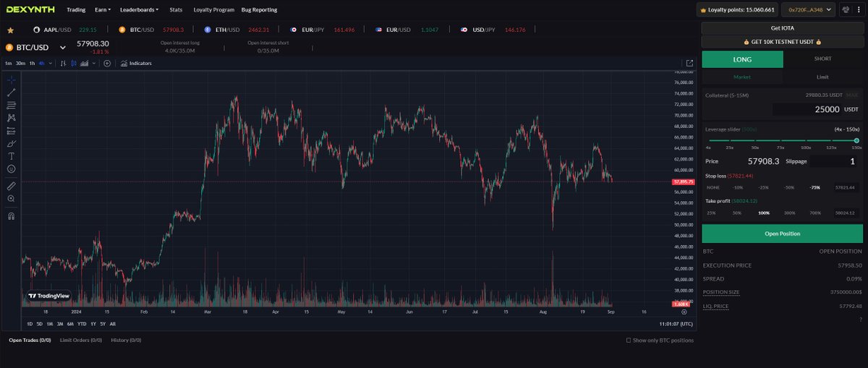Click the favorites star icon
Image resolution: width=868 pixels, height=368 pixels.
pyautogui.click(x=10, y=30)
